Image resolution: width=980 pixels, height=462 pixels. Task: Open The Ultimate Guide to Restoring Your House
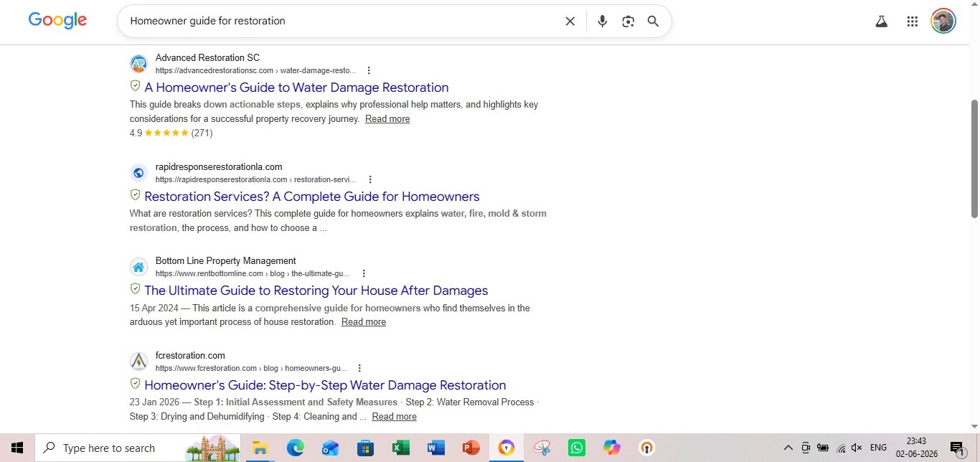tap(316, 291)
